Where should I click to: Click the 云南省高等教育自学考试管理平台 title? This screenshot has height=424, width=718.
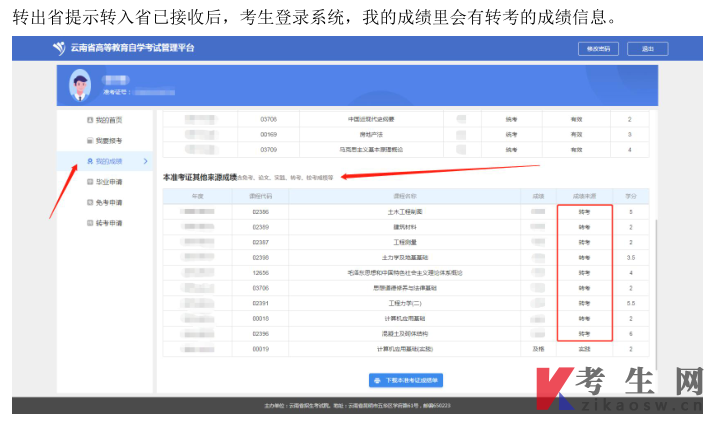[132, 48]
